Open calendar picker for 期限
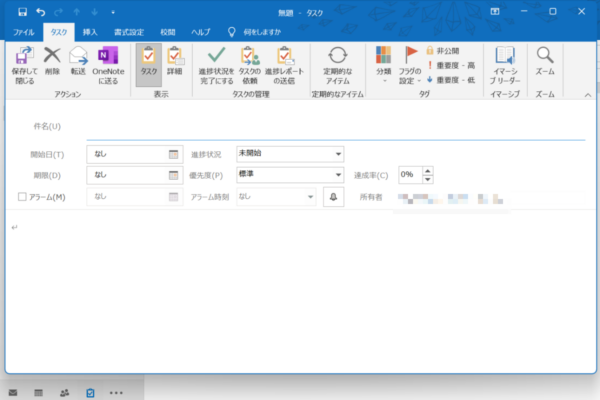Viewport: 600px width, 400px height. pyautogui.click(x=173, y=175)
